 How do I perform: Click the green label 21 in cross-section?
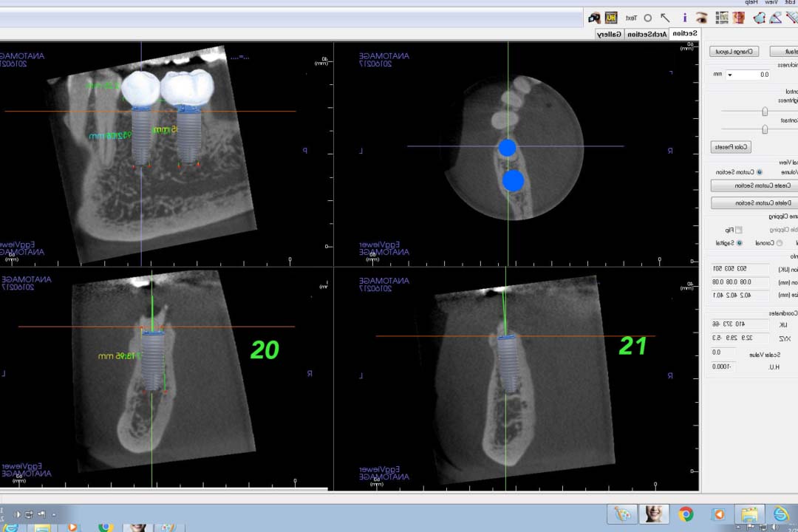click(632, 347)
